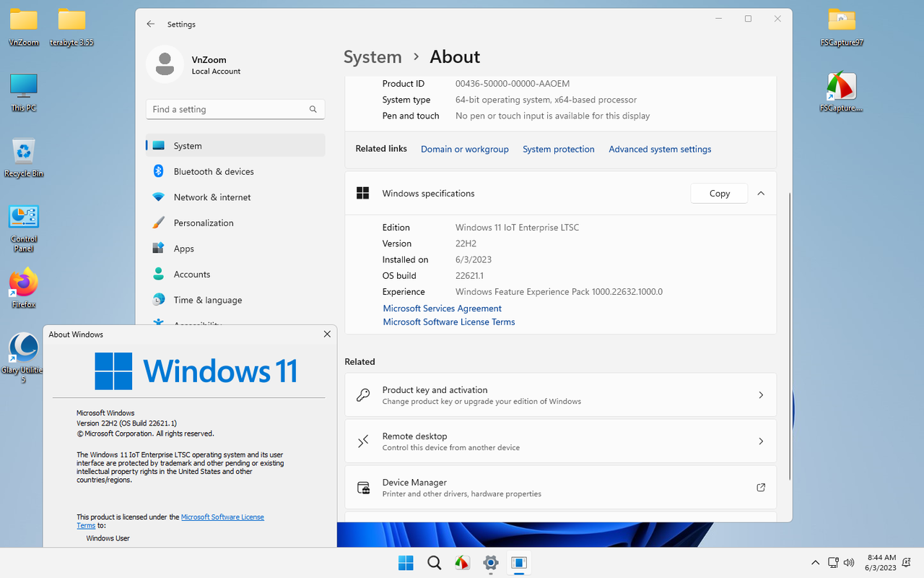The height and width of the screenshot is (578, 924).
Task: Click the Settings back arrow
Action: [x=150, y=24]
